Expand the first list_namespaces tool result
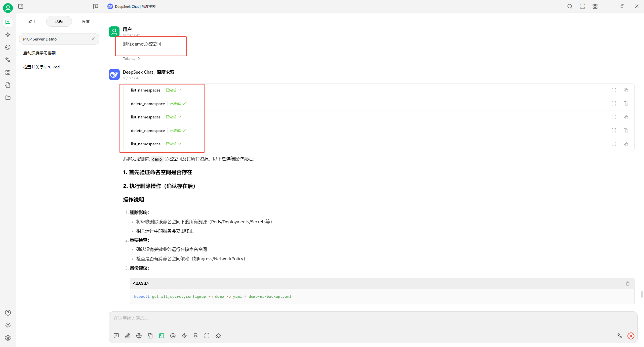 tap(614, 90)
